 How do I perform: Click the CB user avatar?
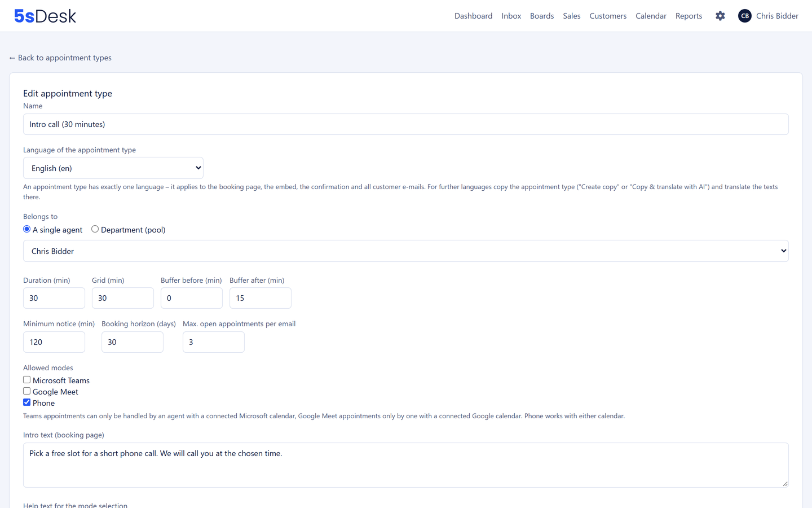coord(745,16)
